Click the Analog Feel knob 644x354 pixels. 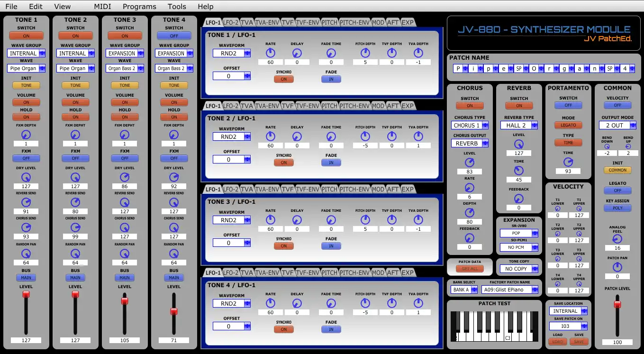pyautogui.click(x=617, y=239)
